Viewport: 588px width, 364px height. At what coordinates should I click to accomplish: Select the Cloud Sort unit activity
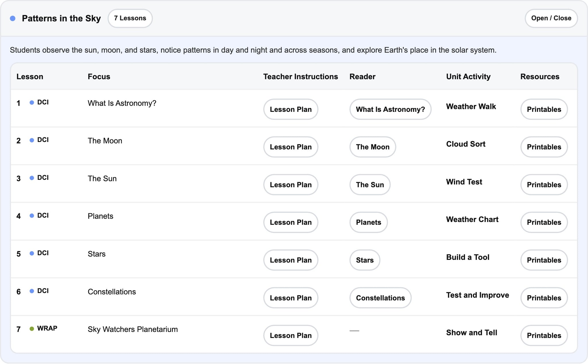(466, 144)
